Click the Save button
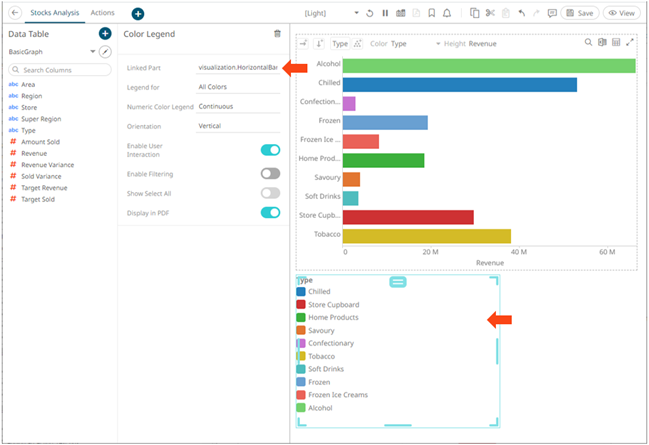 580,13
